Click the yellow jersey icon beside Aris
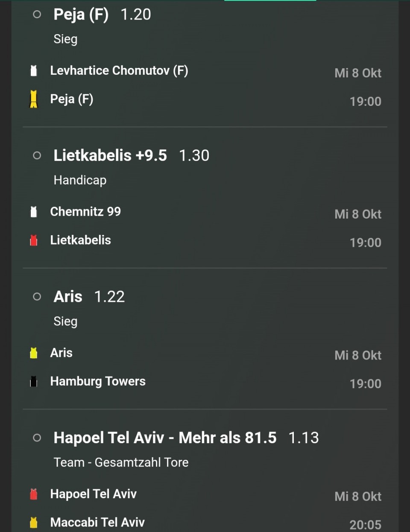The height and width of the screenshot is (532, 410). pos(34,353)
